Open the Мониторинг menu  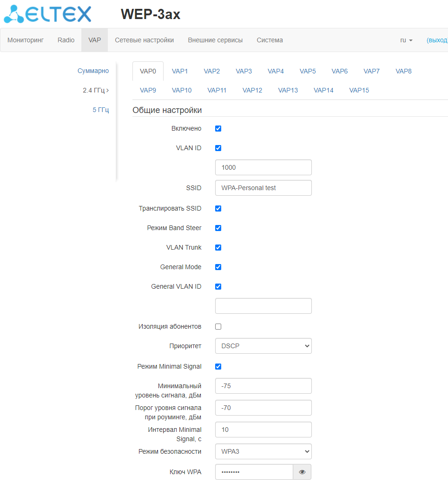26,40
